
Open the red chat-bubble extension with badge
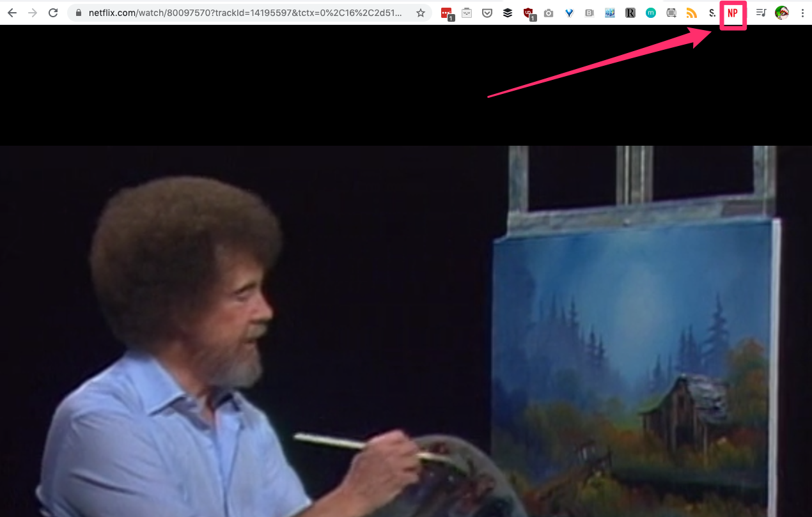click(x=447, y=13)
